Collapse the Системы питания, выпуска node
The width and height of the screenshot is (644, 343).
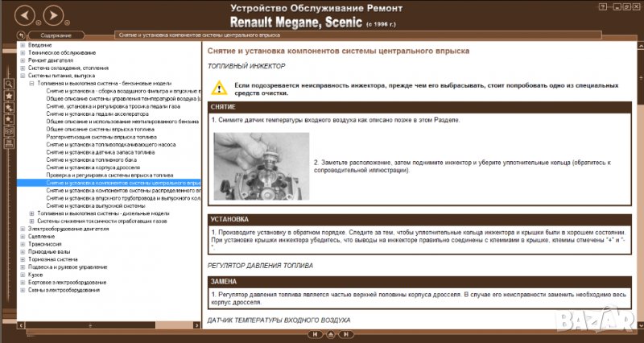23,76
